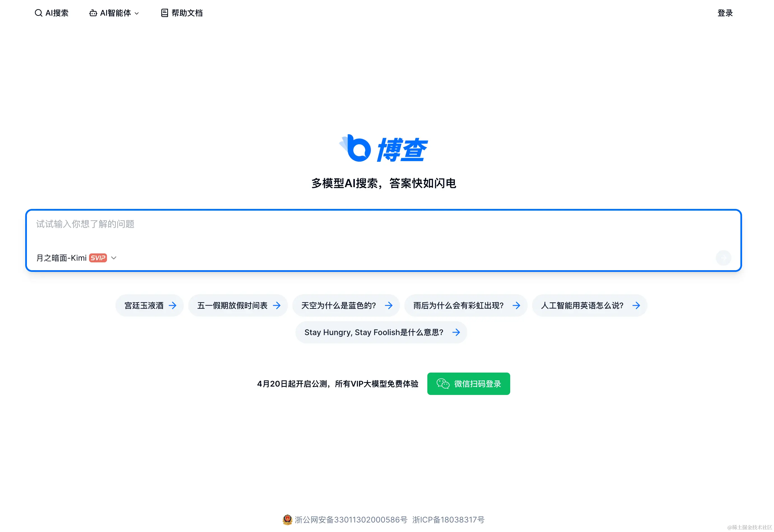This screenshot has height=532, width=774.
Task: Open the 帮助文档 menu item
Action: [x=186, y=13]
